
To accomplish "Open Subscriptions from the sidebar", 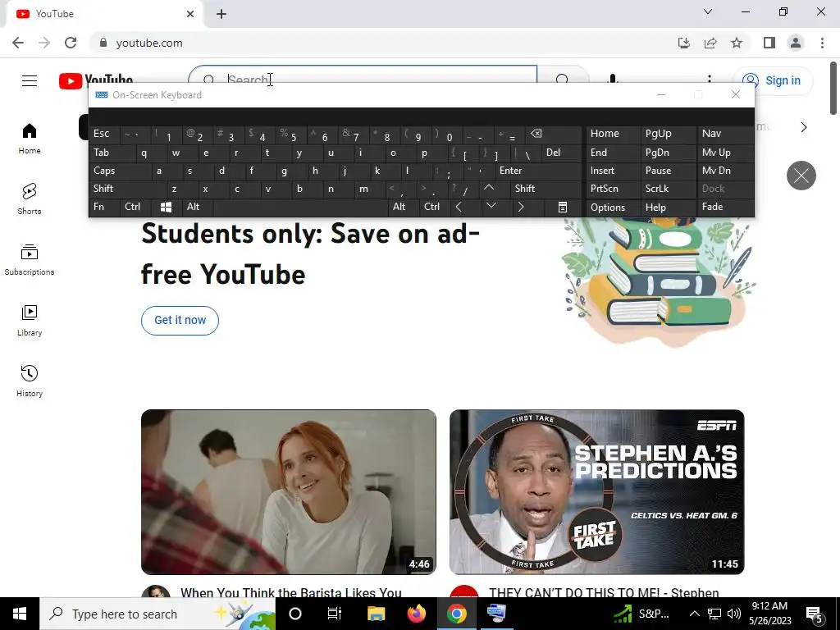I will [x=30, y=260].
